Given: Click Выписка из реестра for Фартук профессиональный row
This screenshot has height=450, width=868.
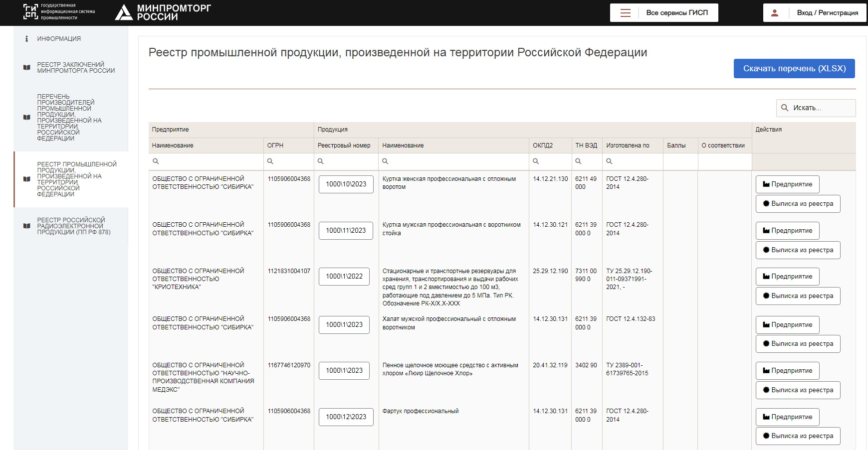Looking at the screenshot, I should (798, 436).
